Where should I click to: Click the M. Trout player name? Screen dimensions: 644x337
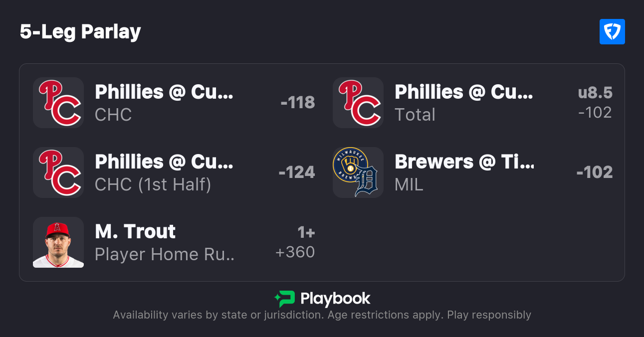[x=135, y=231]
